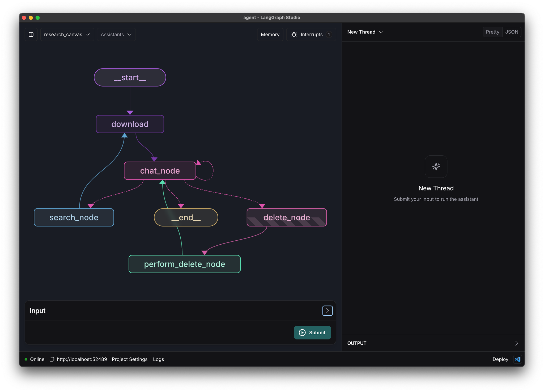Open the Assistants dropdown
544x392 pixels.
point(116,35)
